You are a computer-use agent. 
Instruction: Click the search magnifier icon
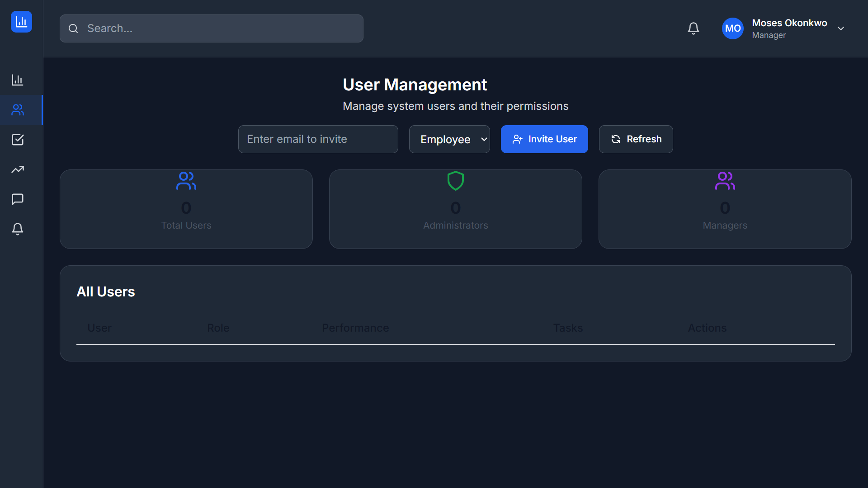73,28
